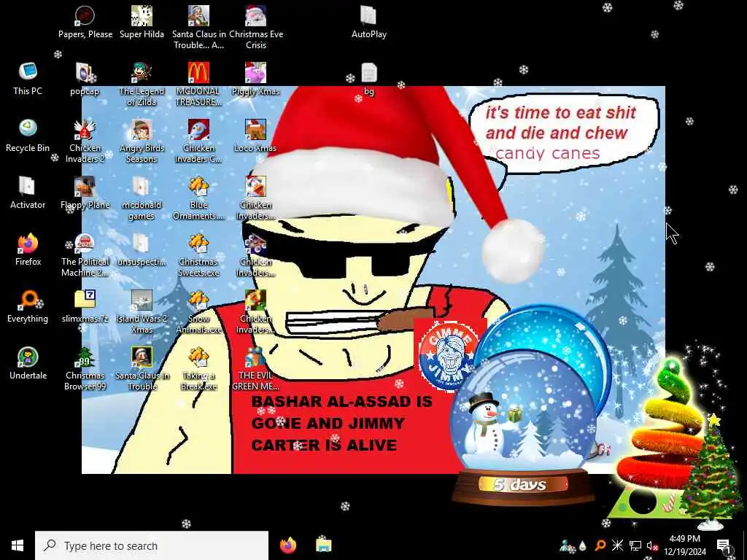Open Firefox from the taskbar
This screenshot has width=747, height=560.
[288, 545]
